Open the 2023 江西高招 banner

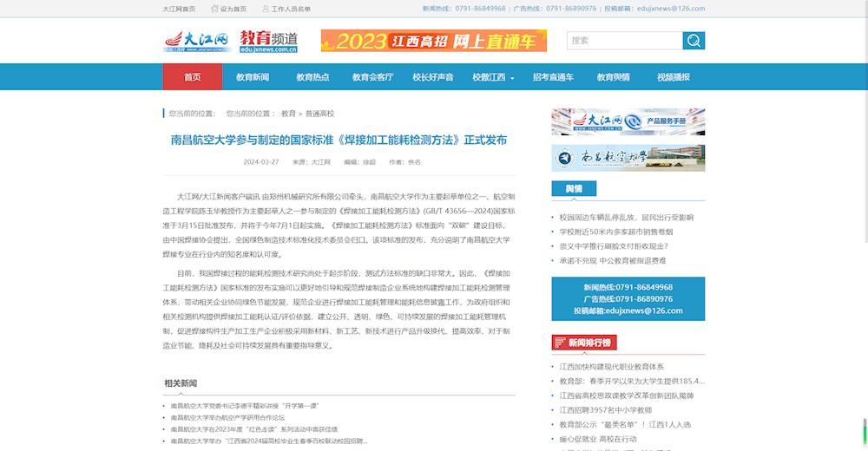click(x=433, y=41)
